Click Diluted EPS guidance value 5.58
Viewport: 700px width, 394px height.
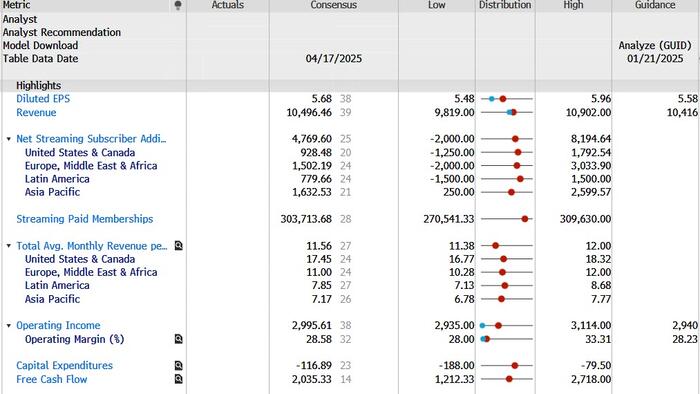coord(688,99)
